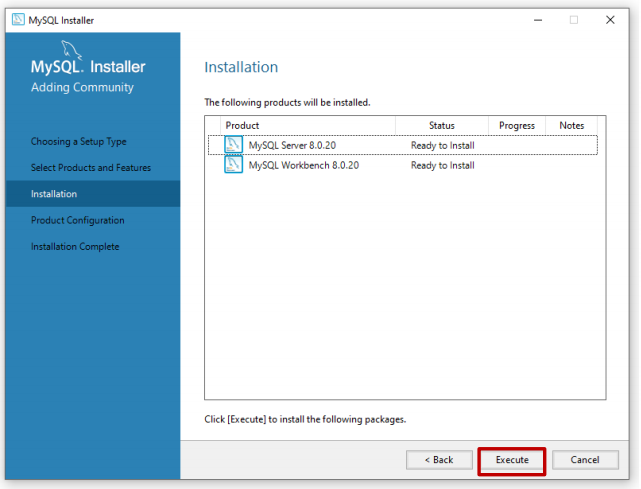Screen dimensions: 641x489
Task: Click the Product column header
Action: click(x=308, y=126)
